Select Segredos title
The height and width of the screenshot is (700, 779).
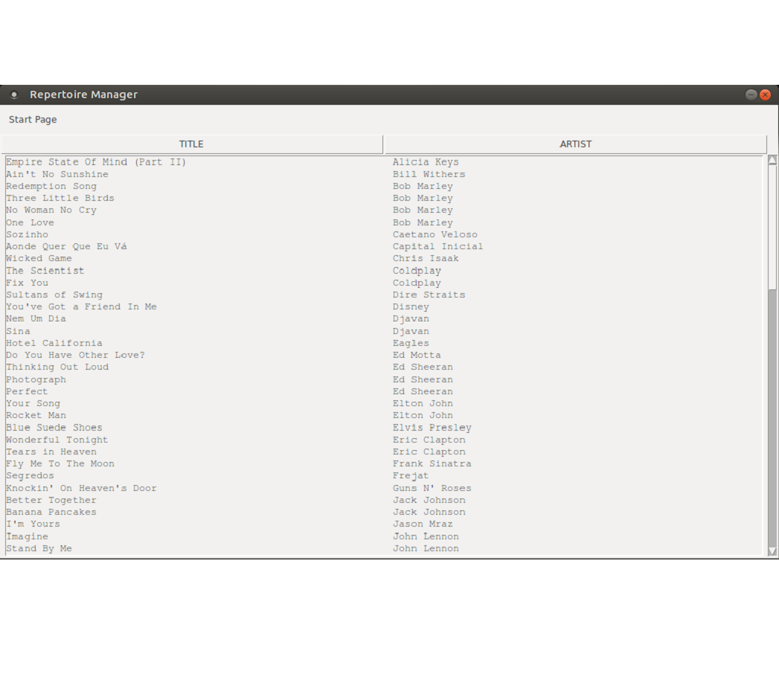click(30, 476)
